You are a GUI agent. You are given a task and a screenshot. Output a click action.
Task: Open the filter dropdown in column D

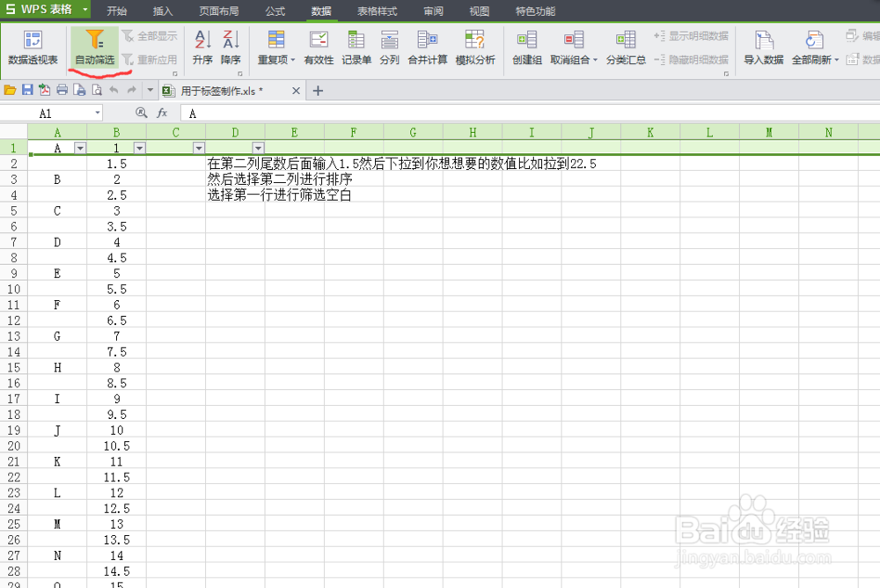[x=258, y=148]
